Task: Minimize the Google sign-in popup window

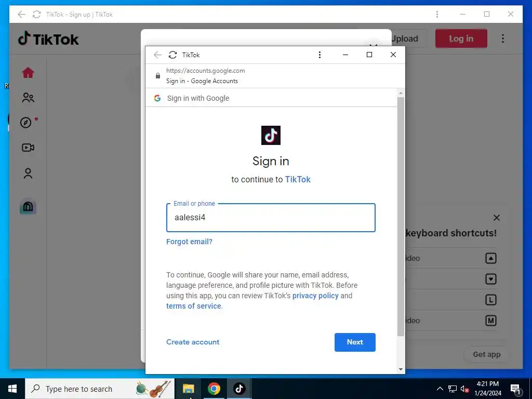Action: pyautogui.click(x=345, y=55)
